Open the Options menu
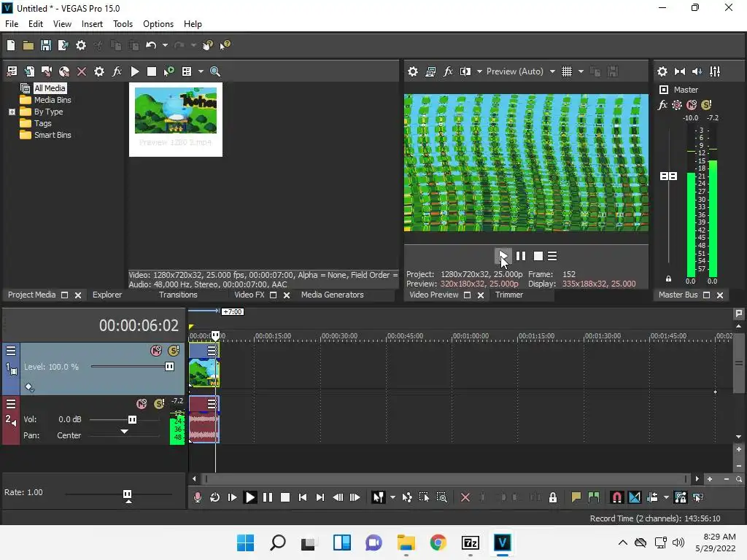Screen dimensions: 747x560 point(158,24)
